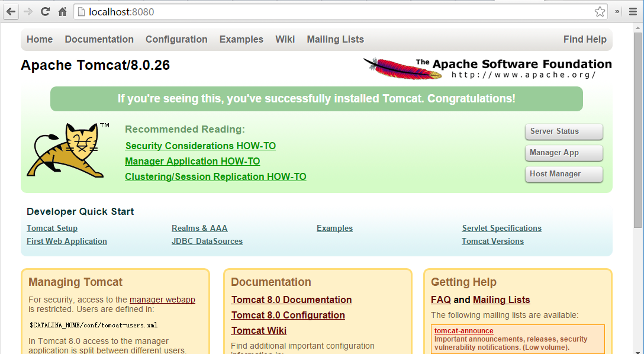
Task: Click the browser forward arrow
Action: 28,12
